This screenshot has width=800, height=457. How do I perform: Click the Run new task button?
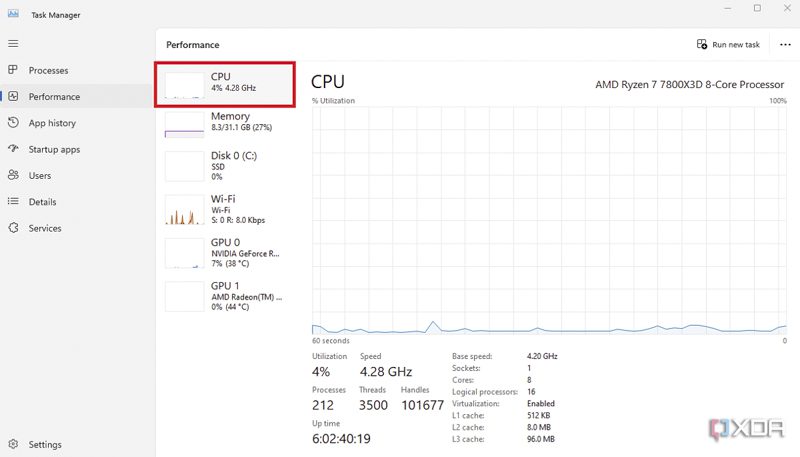tap(729, 45)
